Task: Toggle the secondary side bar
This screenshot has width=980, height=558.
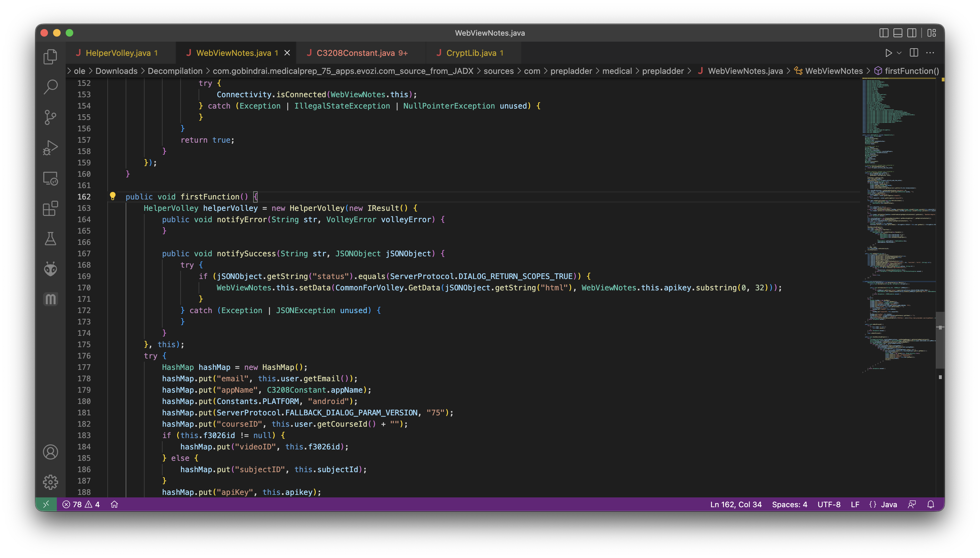Action: [x=912, y=33]
